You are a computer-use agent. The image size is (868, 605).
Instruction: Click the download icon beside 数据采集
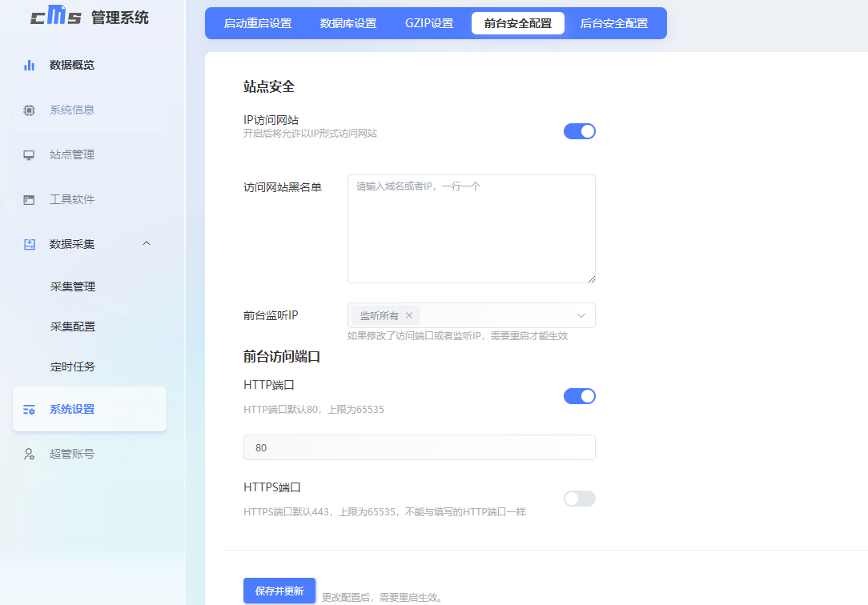30,244
